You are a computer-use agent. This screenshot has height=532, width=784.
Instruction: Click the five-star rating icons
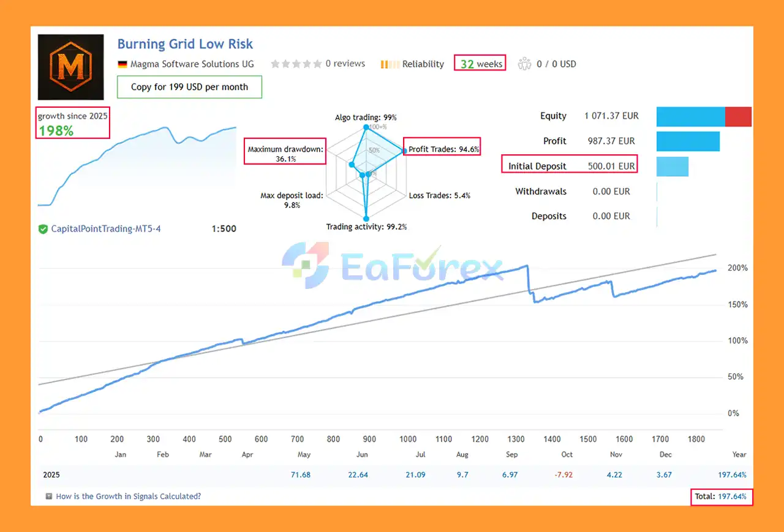tap(296, 64)
